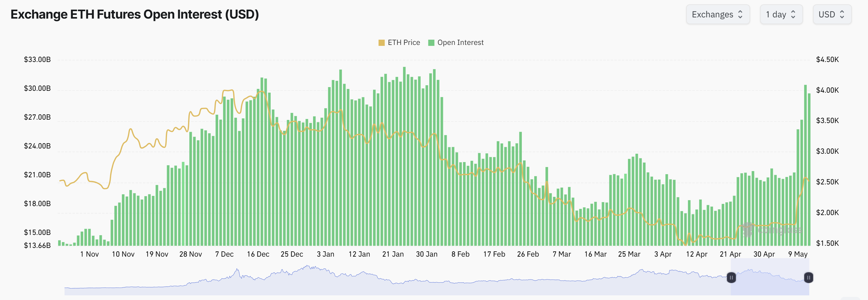Click the left pause-style handle icon in navigator
This screenshot has height=300, width=868.
pyautogui.click(x=731, y=278)
